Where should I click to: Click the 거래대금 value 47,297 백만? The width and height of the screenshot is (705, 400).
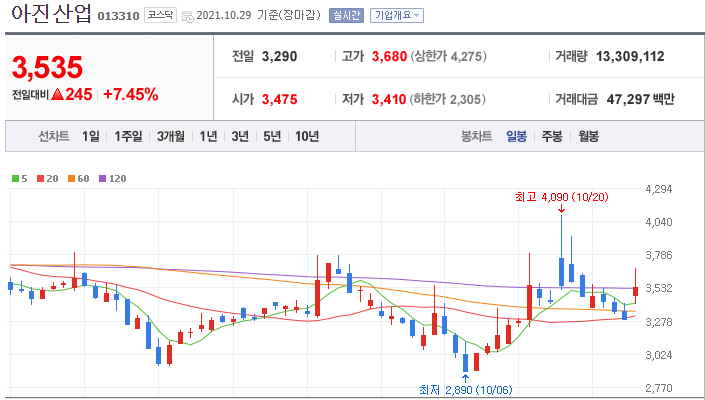pos(640,99)
